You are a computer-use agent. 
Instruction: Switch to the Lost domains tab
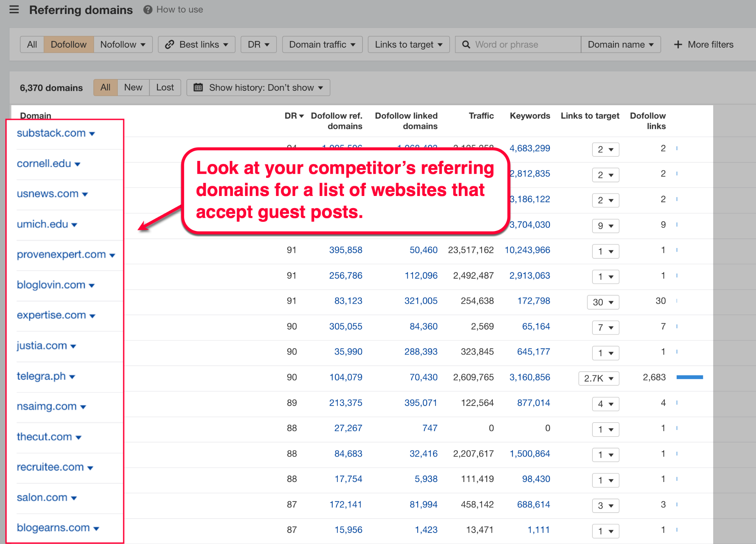tap(165, 87)
